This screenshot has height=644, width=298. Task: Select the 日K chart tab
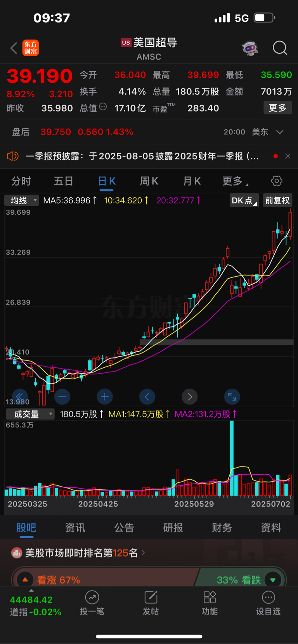tap(107, 181)
